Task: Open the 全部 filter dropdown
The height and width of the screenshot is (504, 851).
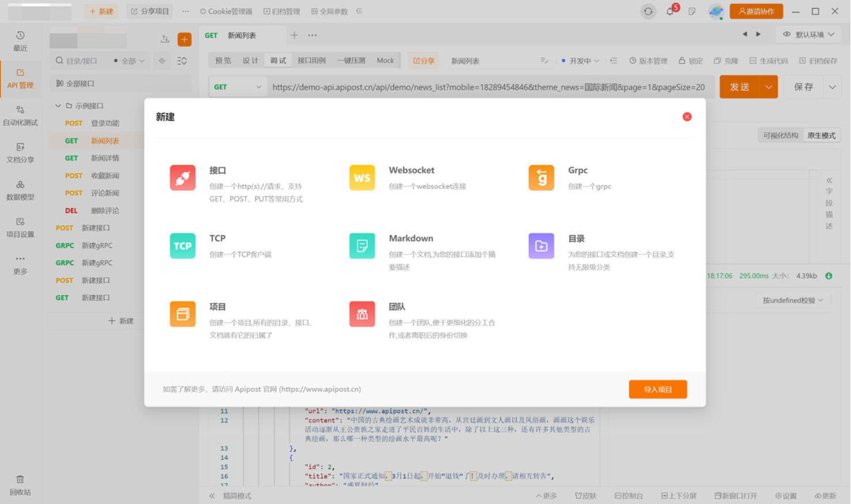Action: coord(129,61)
